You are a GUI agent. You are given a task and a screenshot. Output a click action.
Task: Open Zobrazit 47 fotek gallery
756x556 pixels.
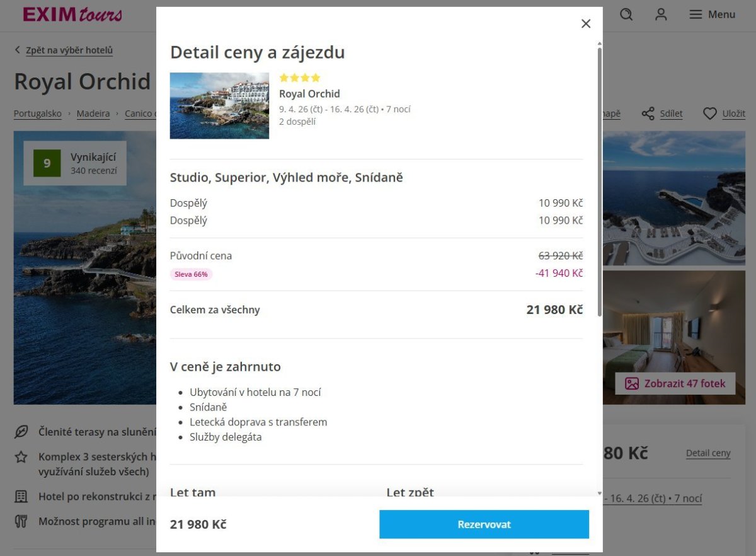coord(675,383)
